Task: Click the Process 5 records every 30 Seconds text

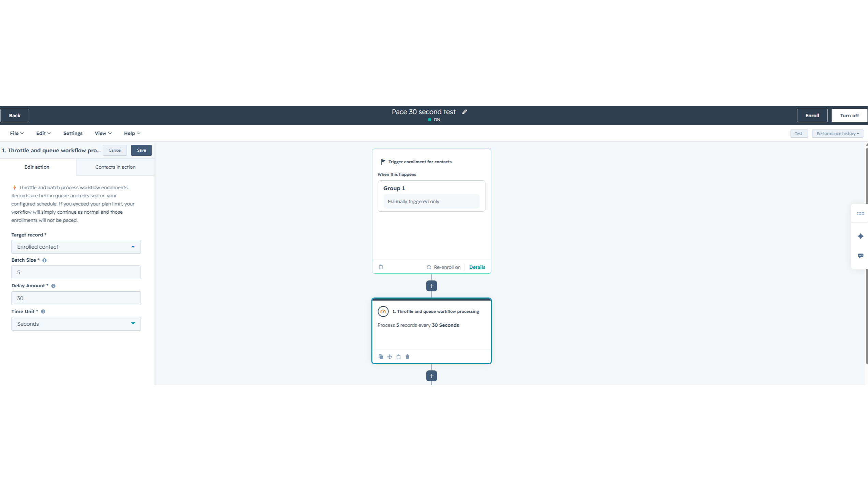Action: 418,325
